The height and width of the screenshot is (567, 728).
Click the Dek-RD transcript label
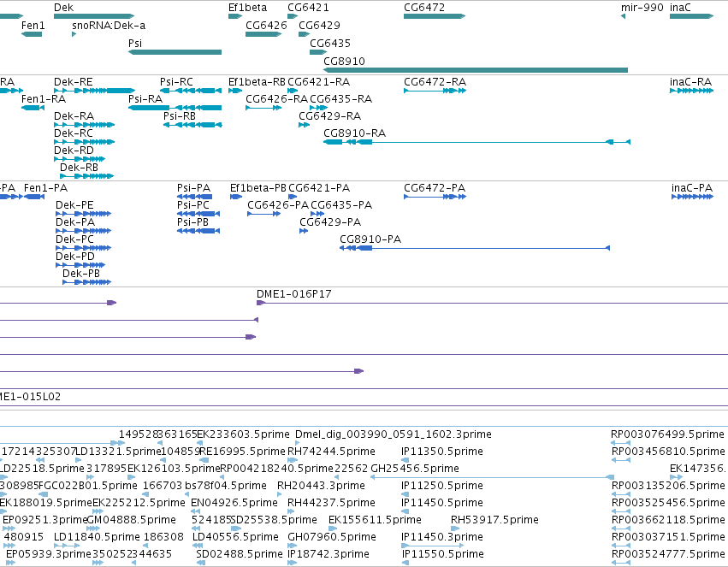(x=74, y=151)
